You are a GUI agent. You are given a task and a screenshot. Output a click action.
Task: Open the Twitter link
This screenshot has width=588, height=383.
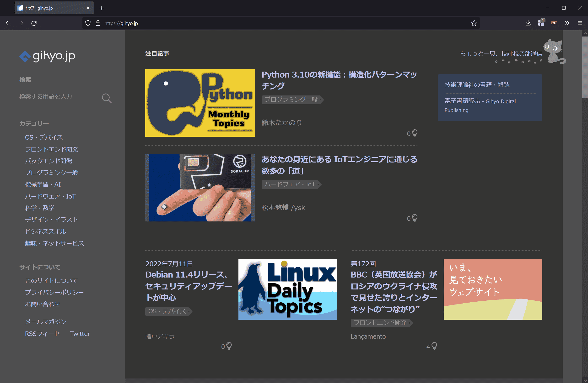[80, 334]
